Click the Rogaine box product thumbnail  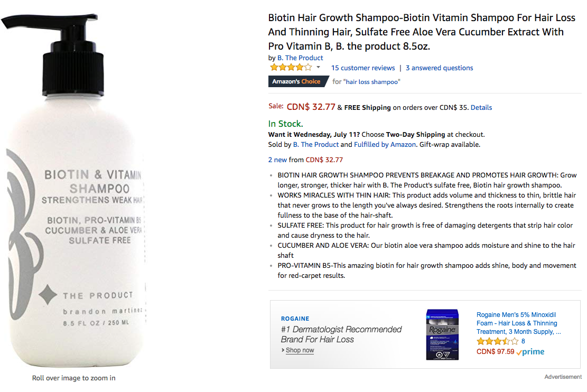tap(442, 334)
